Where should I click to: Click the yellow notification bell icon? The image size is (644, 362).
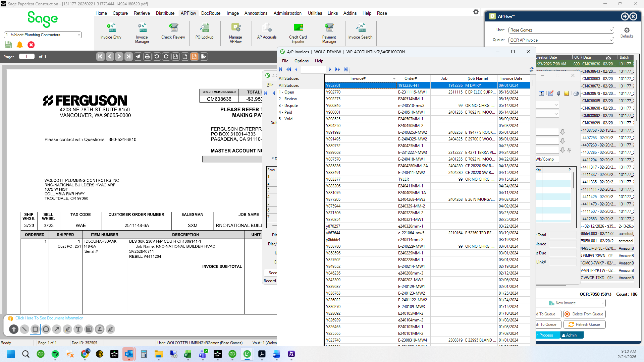coord(20,45)
